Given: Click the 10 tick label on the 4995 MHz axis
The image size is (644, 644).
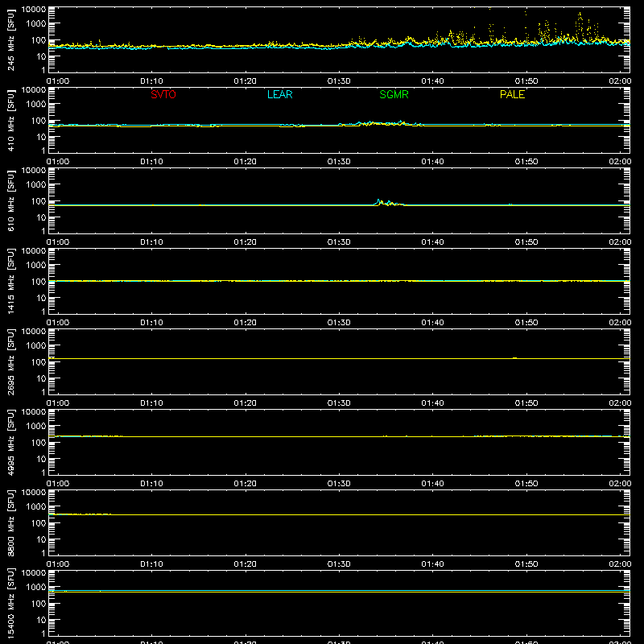Looking at the screenshot, I should pyautogui.click(x=41, y=459).
